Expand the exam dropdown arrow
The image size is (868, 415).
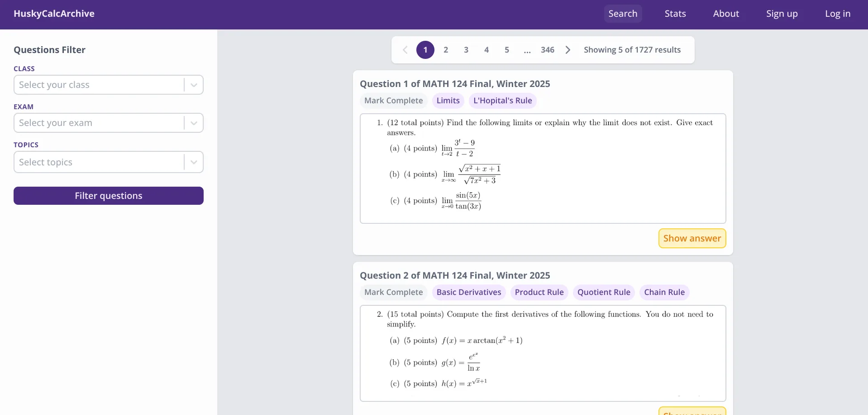pyautogui.click(x=194, y=123)
